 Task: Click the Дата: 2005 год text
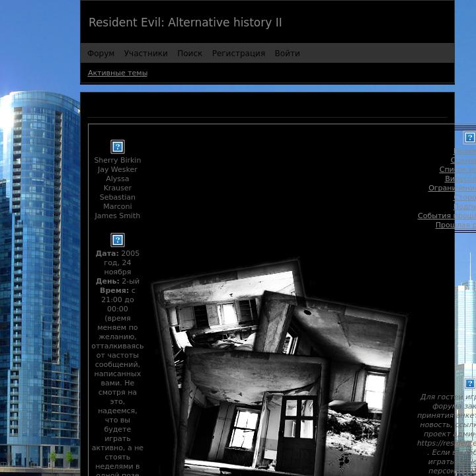click(118, 258)
